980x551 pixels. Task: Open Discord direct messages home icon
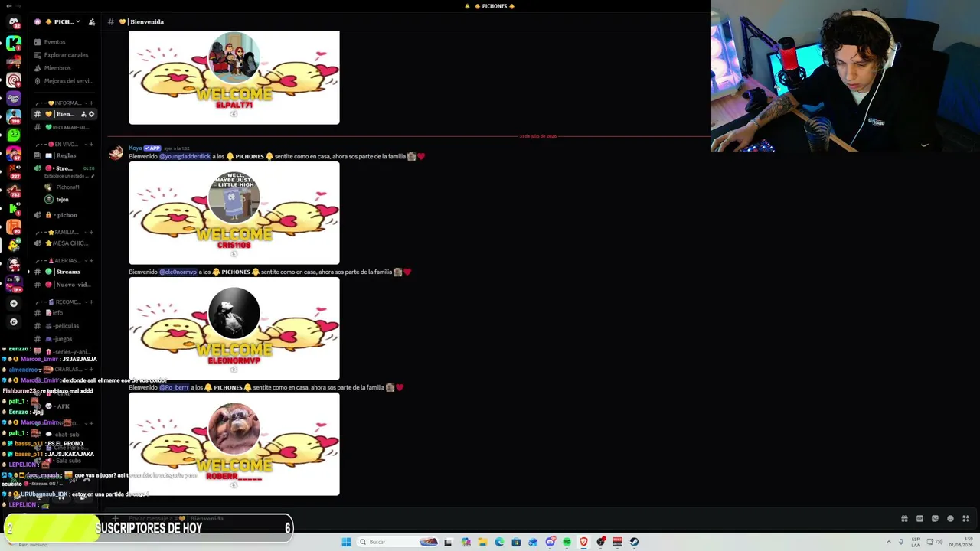(13, 21)
